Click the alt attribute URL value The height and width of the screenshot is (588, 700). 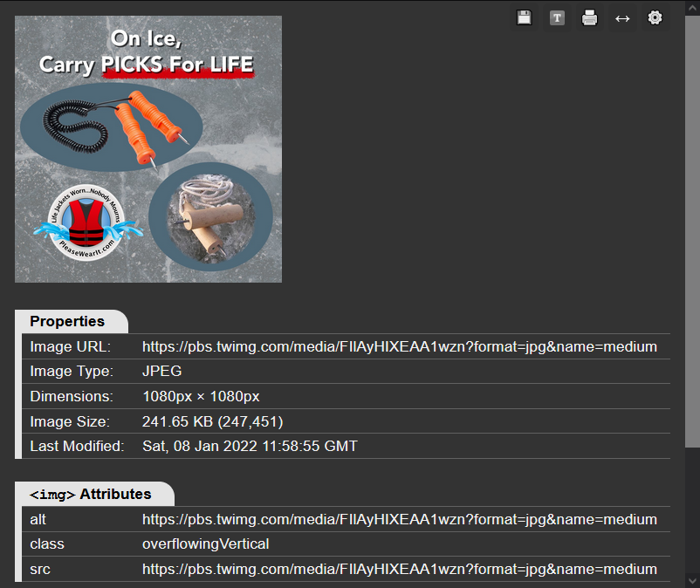(400, 519)
